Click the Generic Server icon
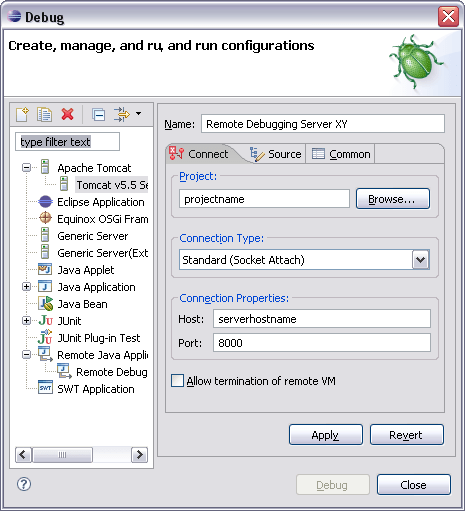This screenshot has height=511, width=465. [x=45, y=235]
